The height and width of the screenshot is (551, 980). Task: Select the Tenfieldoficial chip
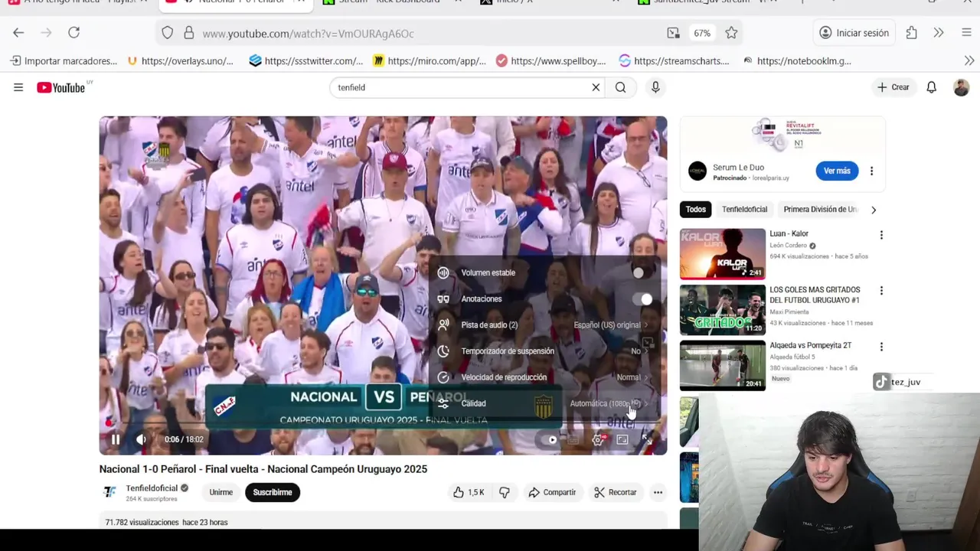pyautogui.click(x=744, y=210)
